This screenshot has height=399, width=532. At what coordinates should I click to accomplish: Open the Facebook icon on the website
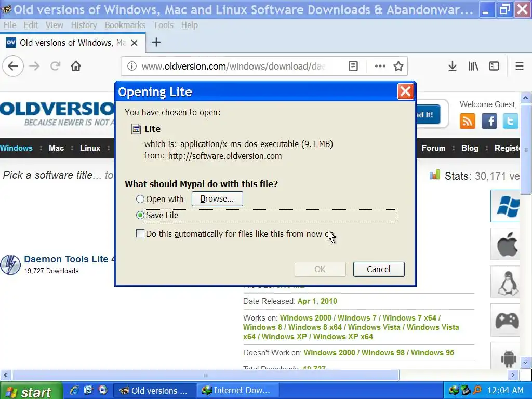point(489,121)
